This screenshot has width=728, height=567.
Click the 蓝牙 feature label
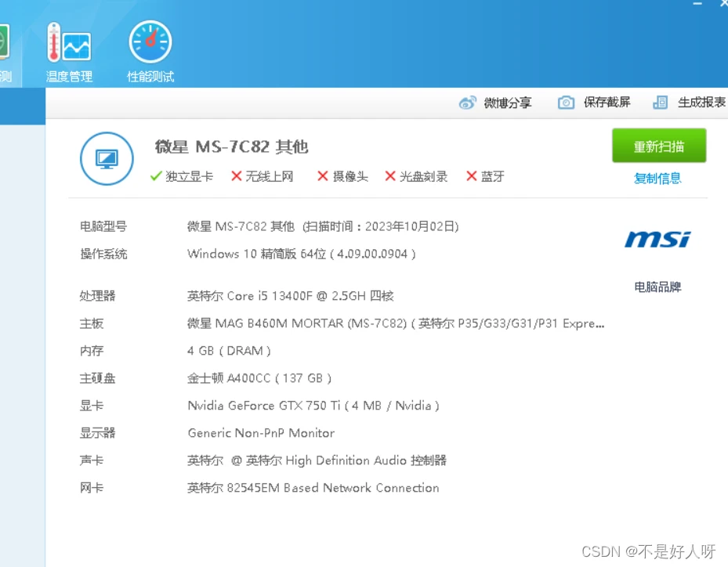click(x=493, y=176)
